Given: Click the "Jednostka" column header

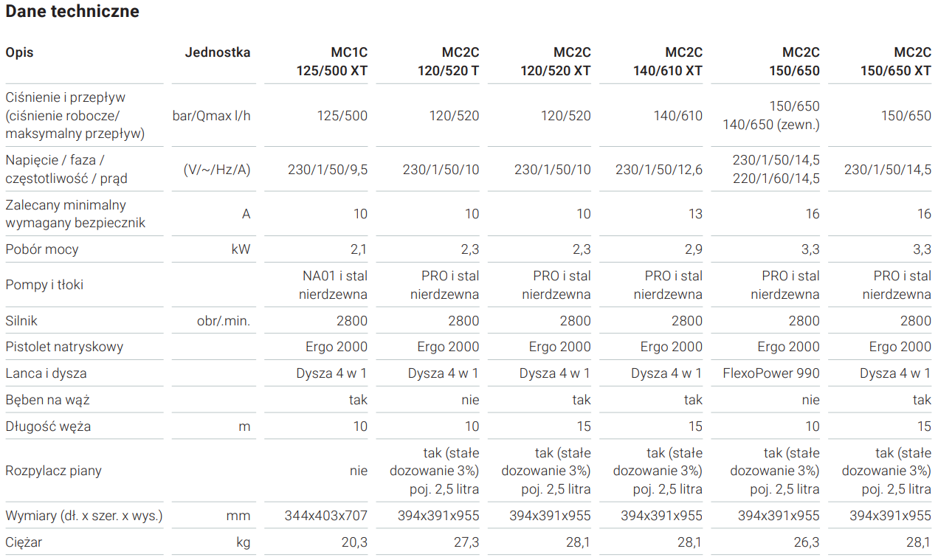Looking at the screenshot, I should (218, 52).
